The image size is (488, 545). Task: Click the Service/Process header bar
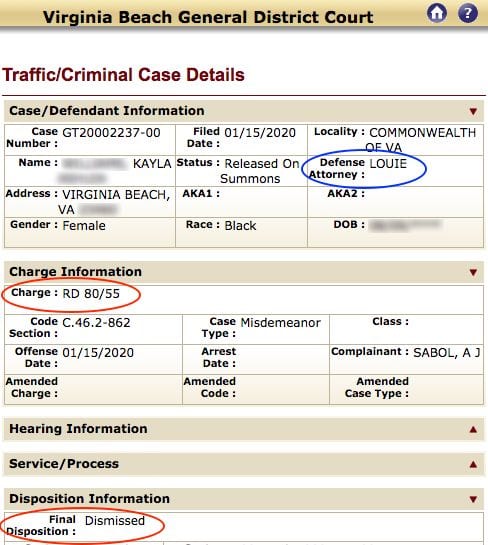click(x=244, y=464)
